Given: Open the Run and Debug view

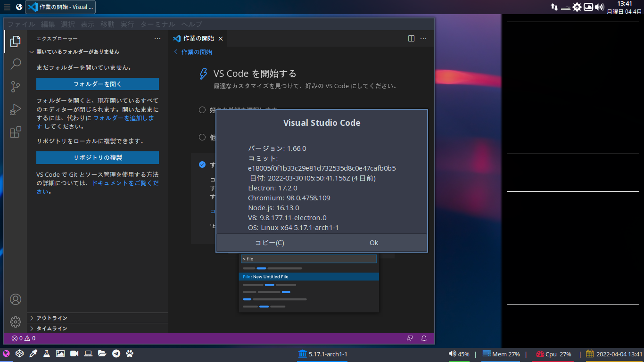Looking at the screenshot, I should pos(16,109).
